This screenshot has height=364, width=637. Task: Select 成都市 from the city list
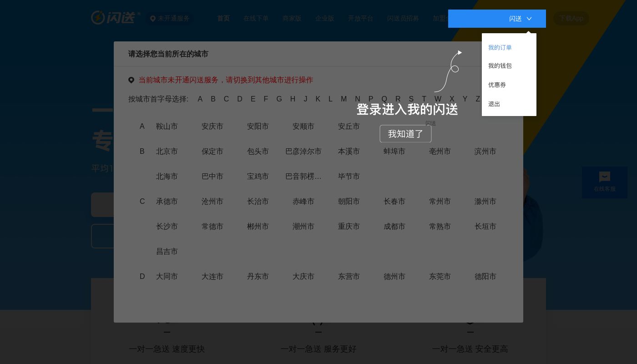point(394,227)
